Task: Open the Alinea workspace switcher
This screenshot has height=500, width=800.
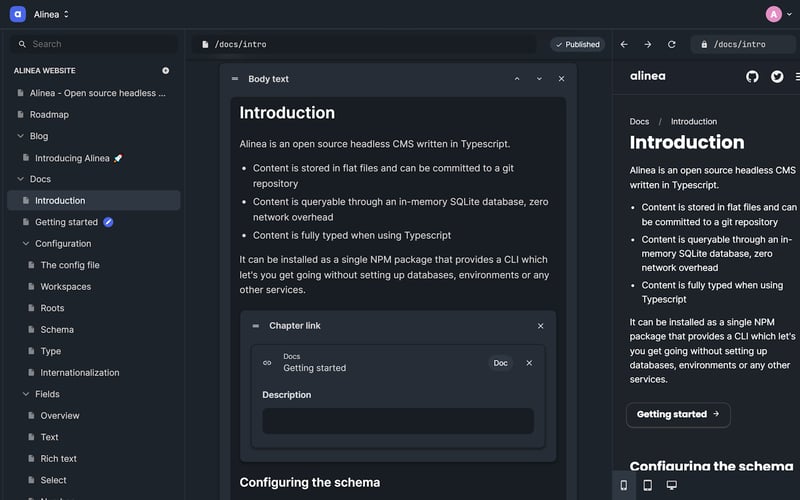Action: pyautogui.click(x=51, y=14)
